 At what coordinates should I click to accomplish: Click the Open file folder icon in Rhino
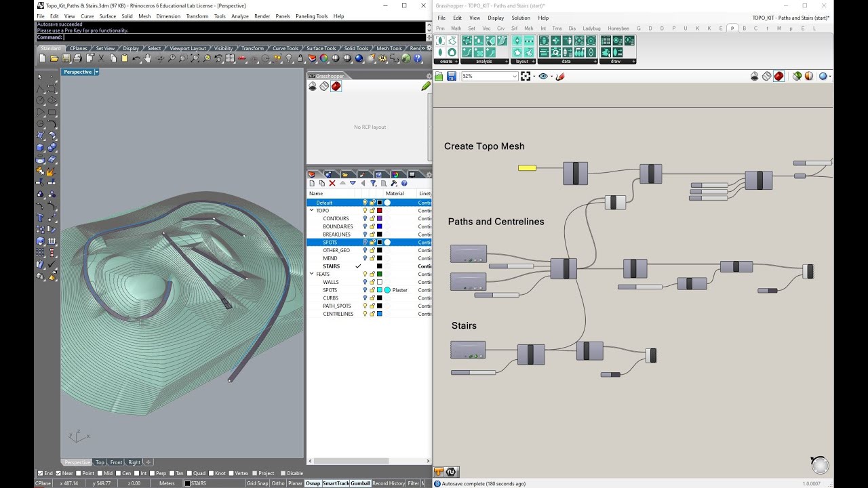coord(54,59)
